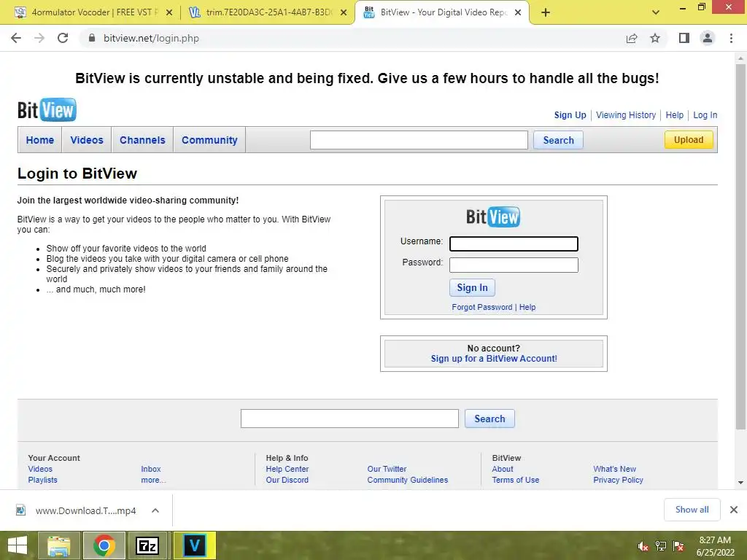The image size is (747, 560).
Task: Bookmark this page with the star icon
Action: click(655, 38)
